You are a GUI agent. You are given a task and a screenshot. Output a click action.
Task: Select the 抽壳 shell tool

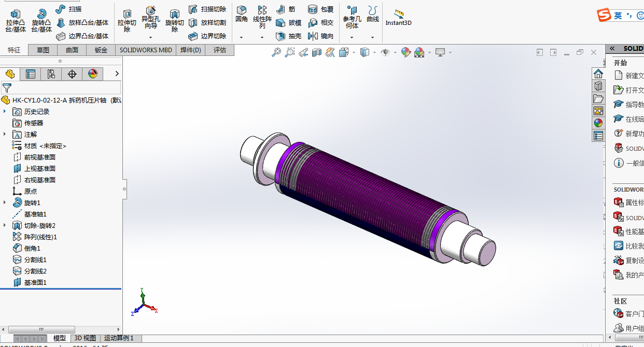[288, 36]
